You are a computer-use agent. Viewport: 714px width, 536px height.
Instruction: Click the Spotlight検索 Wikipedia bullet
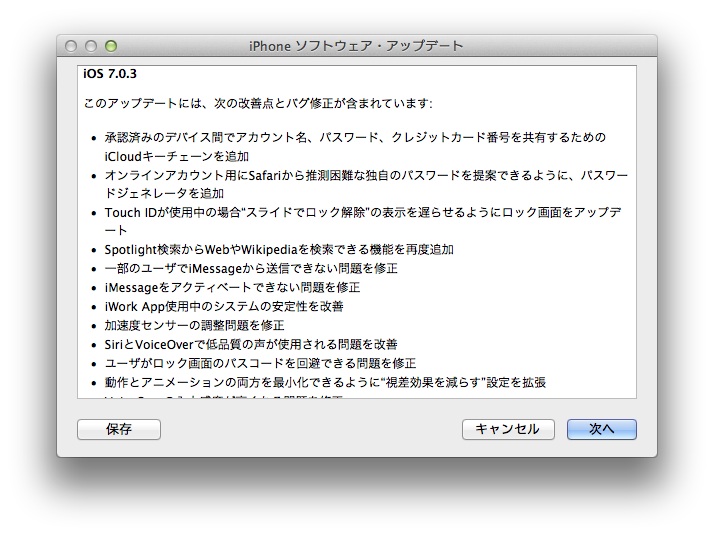tap(279, 250)
